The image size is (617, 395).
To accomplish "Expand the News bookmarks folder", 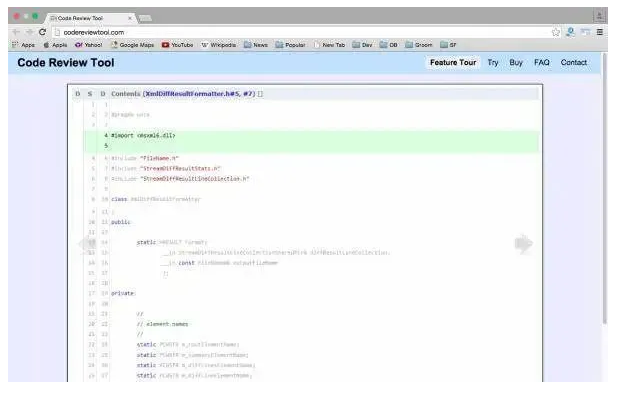I will 256,45.
